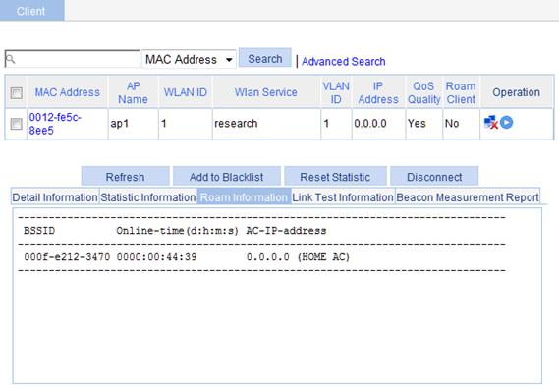Check the box for client 0012-fe5c-8ee5
Image resolution: width=559 pixels, height=392 pixels.
pos(16,124)
